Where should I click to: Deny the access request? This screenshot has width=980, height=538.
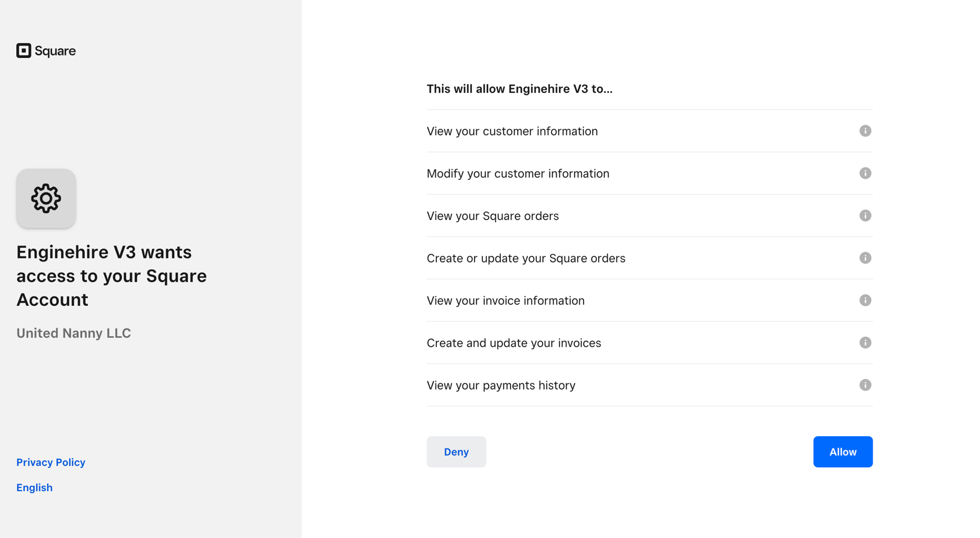456,452
